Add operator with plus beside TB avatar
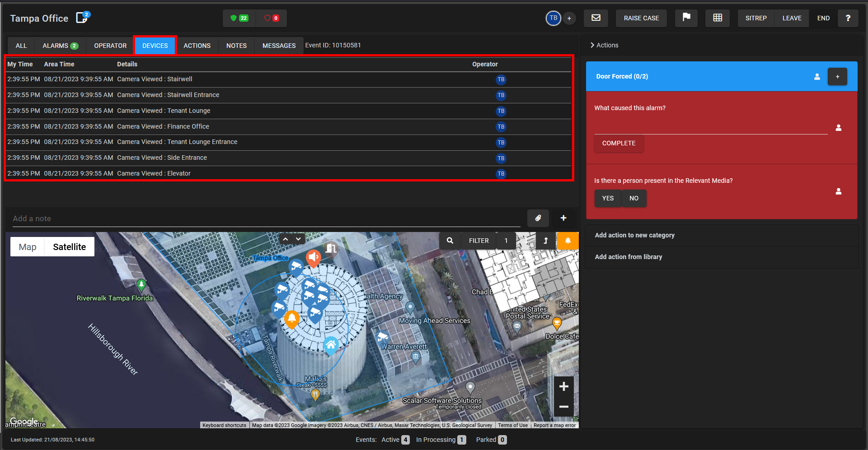 pyautogui.click(x=569, y=19)
